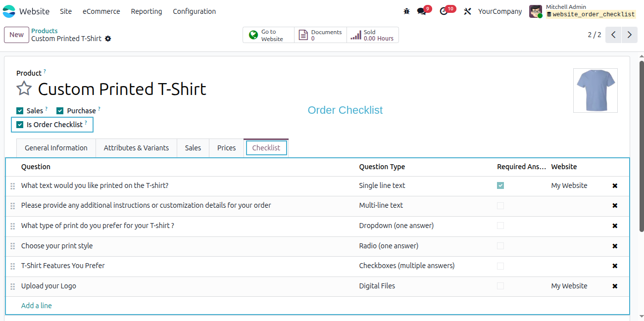Click the 'Question Type' column header

click(382, 167)
